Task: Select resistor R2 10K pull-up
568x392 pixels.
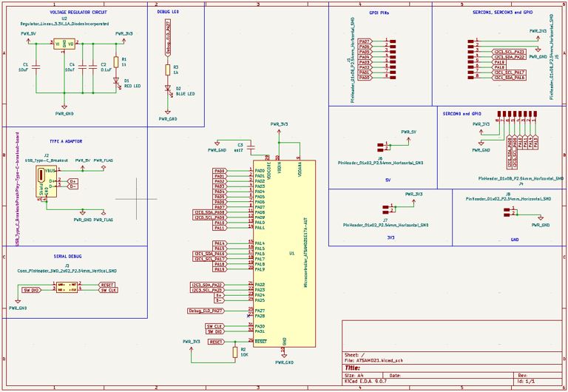Action: coord(234,352)
